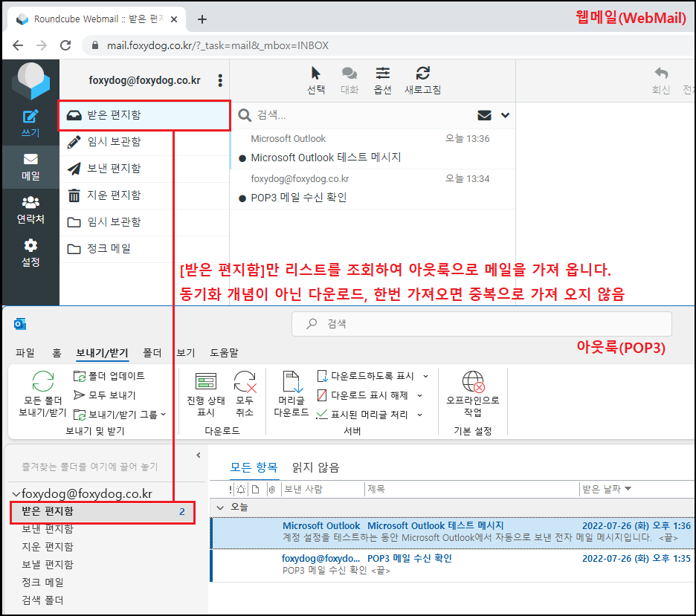Image resolution: width=696 pixels, height=616 pixels.
Task: Refresh mail list with 새로고침
Action: pos(422,80)
